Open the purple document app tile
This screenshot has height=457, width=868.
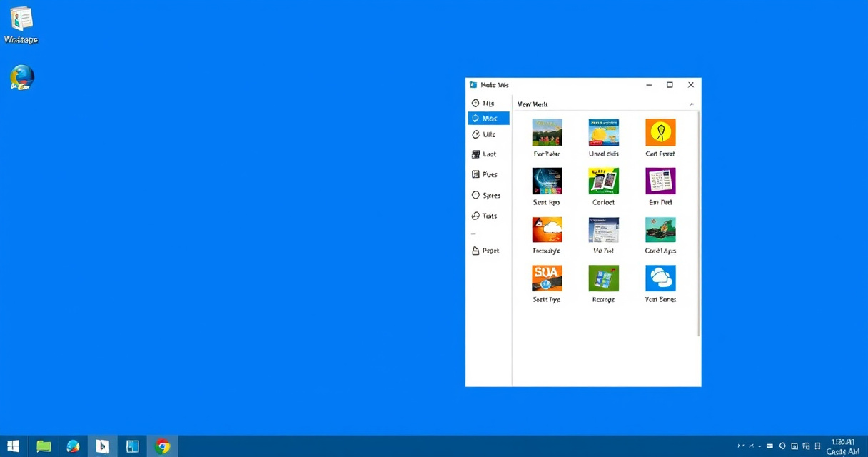[660, 181]
